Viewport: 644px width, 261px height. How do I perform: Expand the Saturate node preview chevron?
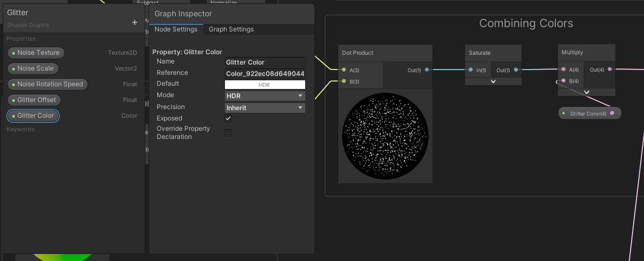coord(493,81)
